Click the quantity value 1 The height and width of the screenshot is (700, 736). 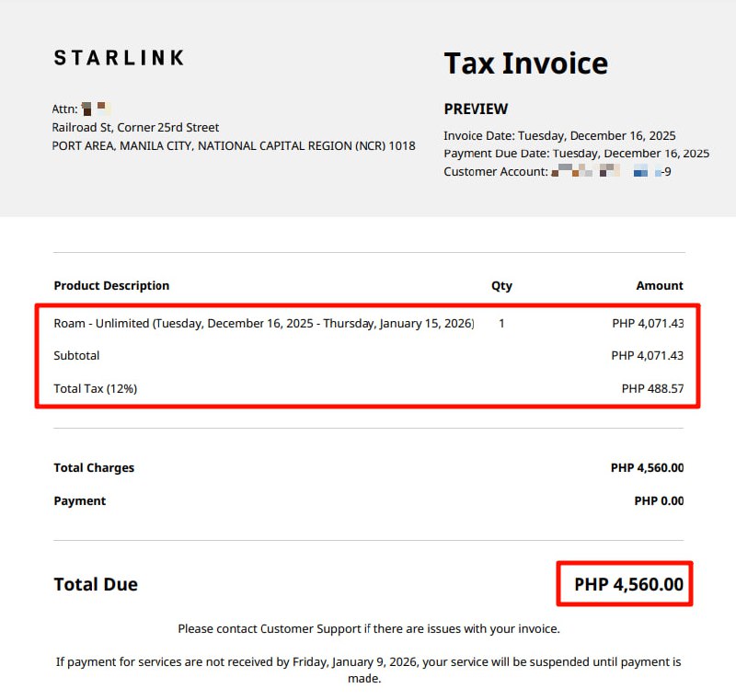(x=501, y=324)
